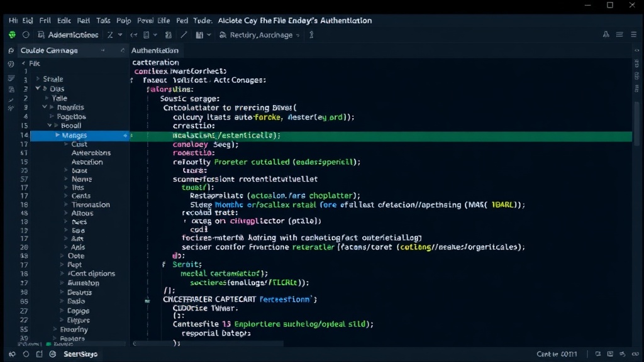Open the Eid menu
Screen dimensions: 644x362
28,21
